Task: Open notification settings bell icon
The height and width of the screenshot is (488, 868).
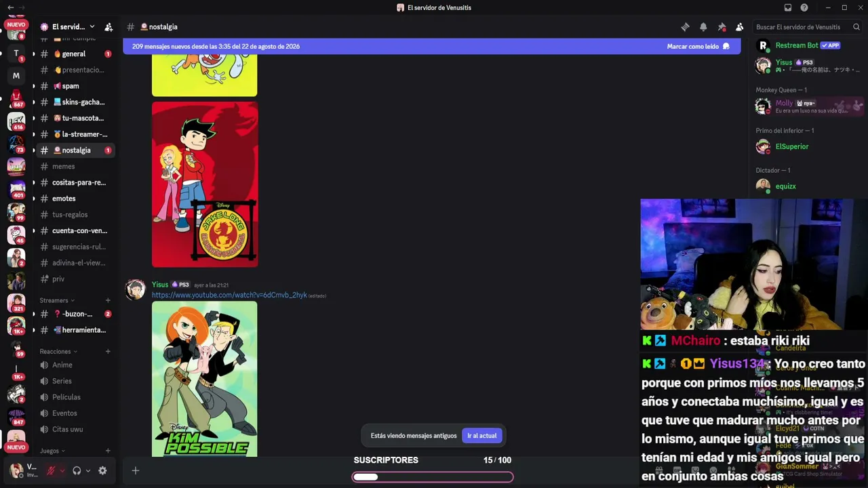Action: click(x=703, y=27)
